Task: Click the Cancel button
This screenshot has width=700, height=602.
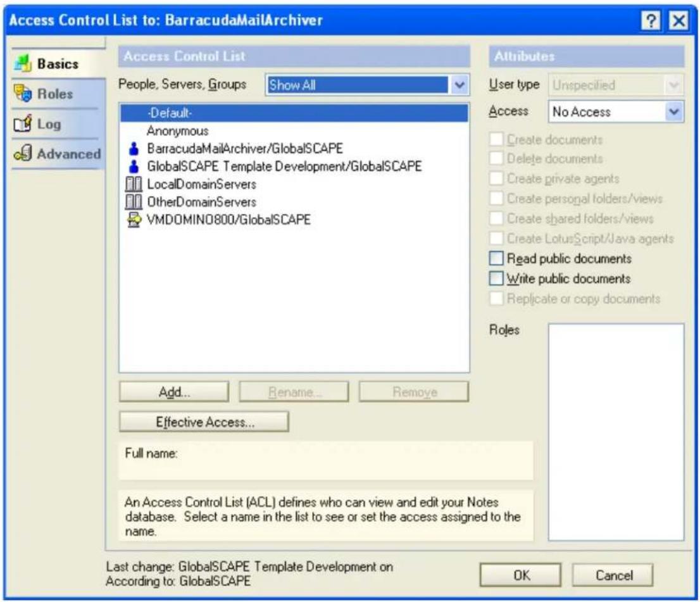Action: click(613, 575)
